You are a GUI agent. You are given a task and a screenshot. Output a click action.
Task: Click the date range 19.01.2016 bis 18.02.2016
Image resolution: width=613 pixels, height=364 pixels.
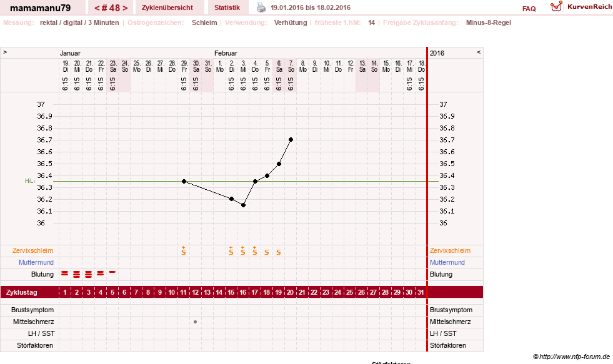tap(311, 7)
